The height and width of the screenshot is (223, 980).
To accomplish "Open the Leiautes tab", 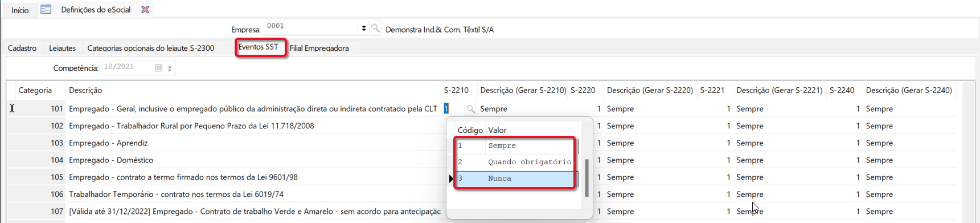I will [62, 48].
